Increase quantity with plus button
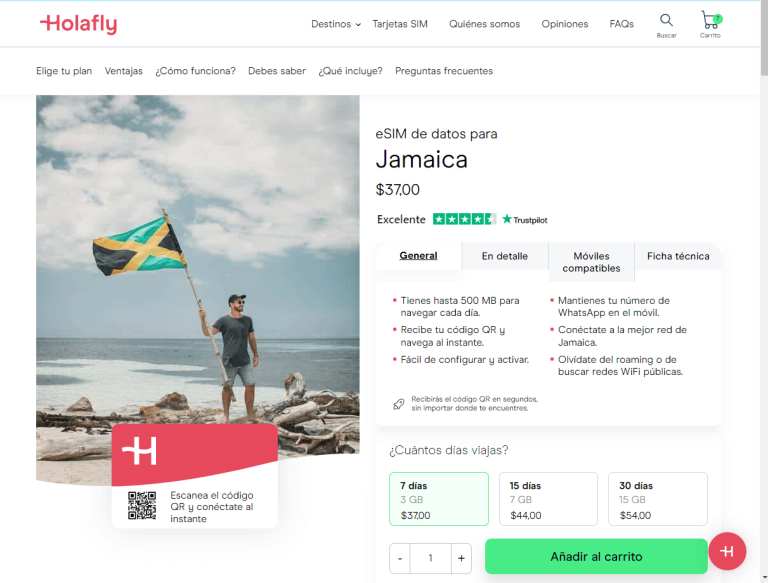This screenshot has height=583, width=768. coord(461,557)
